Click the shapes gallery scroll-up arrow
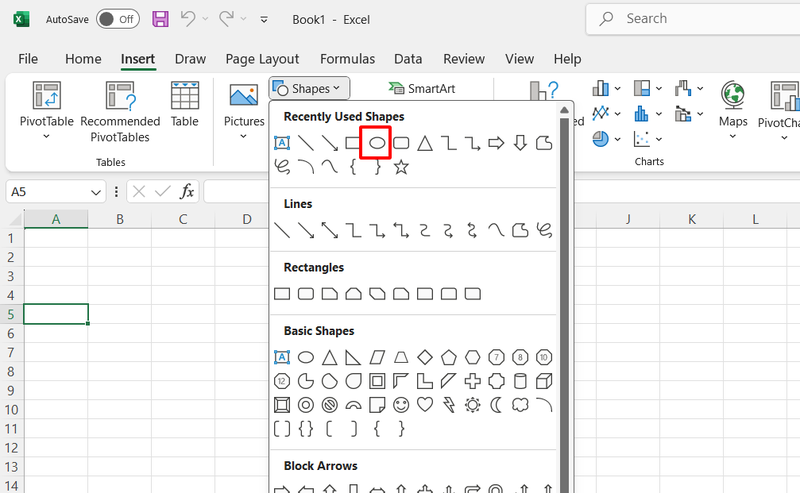800x493 pixels. pyautogui.click(x=564, y=110)
